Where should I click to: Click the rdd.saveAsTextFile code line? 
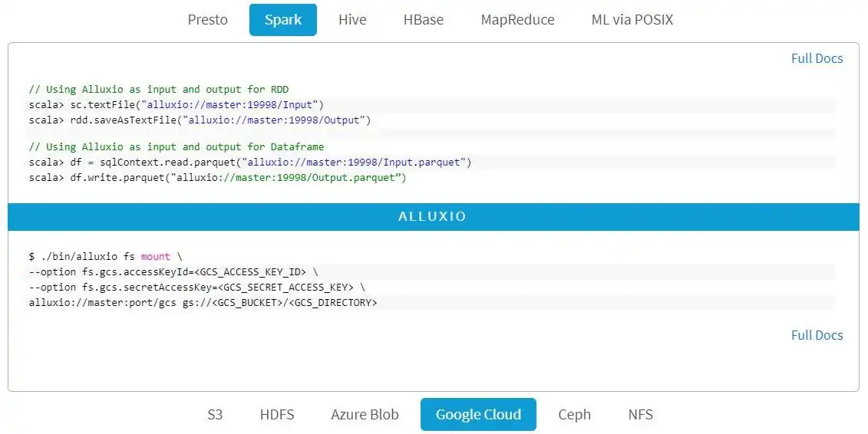tap(200, 120)
